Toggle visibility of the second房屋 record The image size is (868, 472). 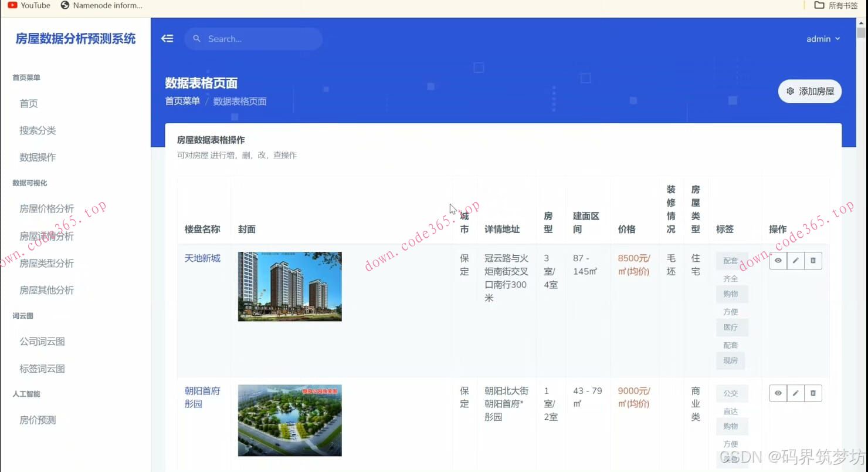(x=778, y=393)
